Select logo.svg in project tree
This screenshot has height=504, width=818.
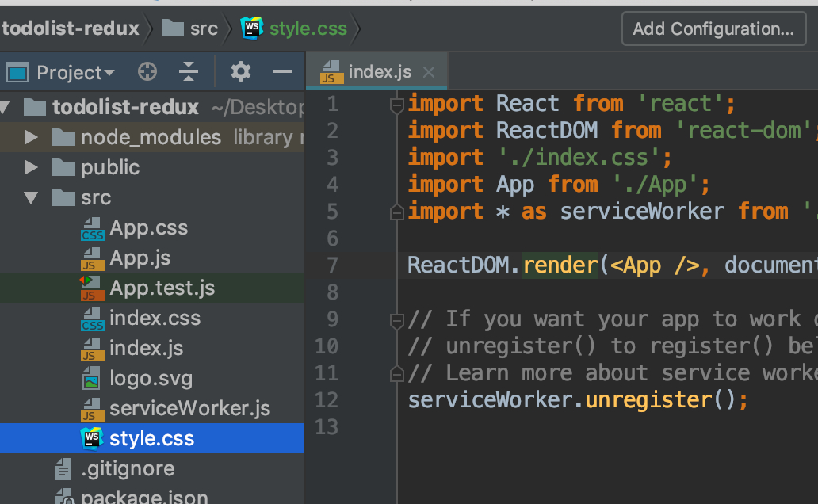tap(151, 379)
